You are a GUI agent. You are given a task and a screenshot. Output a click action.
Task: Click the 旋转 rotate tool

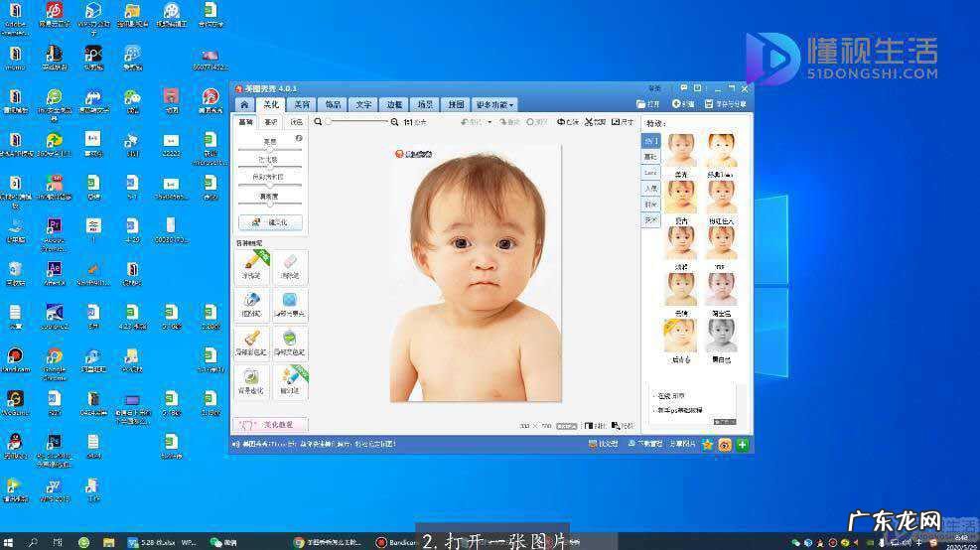coord(568,122)
